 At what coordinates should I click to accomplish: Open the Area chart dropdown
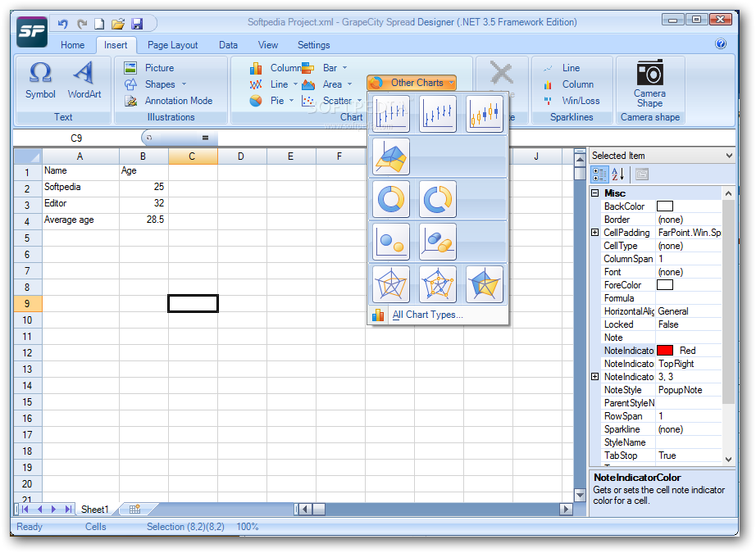(x=349, y=84)
